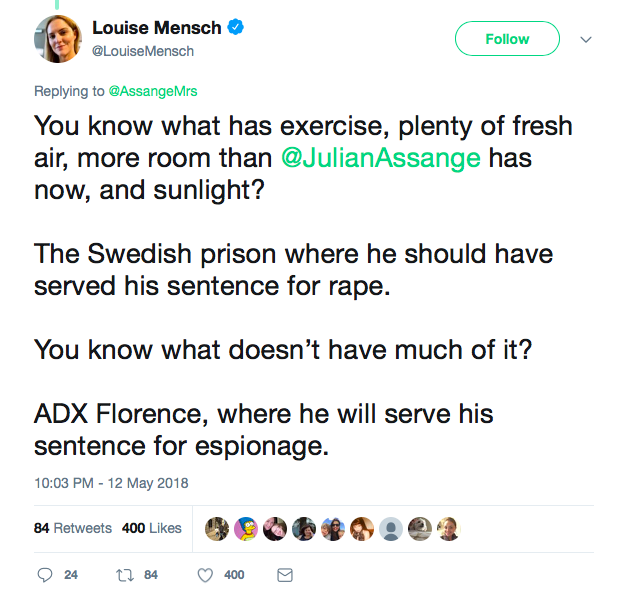This screenshot has height=610, width=629.
Task: Click the envelope direct message icon
Action: pos(285,575)
